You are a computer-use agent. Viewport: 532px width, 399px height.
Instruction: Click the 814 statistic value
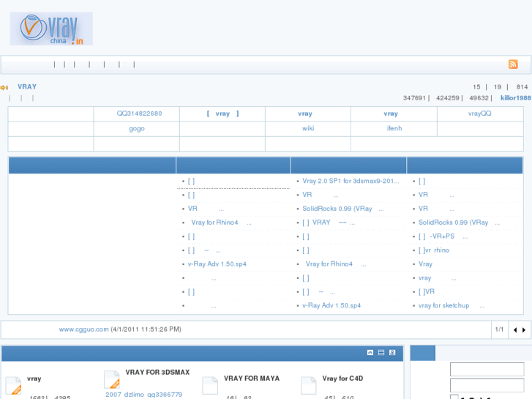pyautogui.click(x=522, y=87)
